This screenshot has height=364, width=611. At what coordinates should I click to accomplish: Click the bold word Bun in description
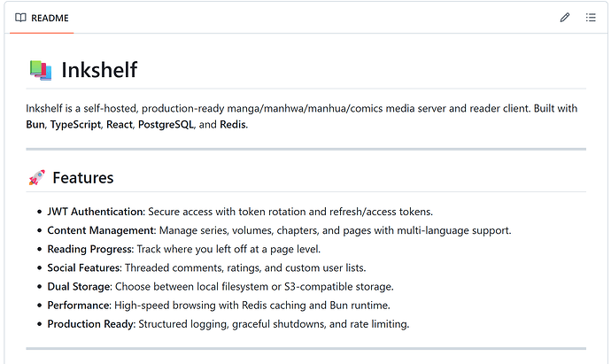(35, 125)
